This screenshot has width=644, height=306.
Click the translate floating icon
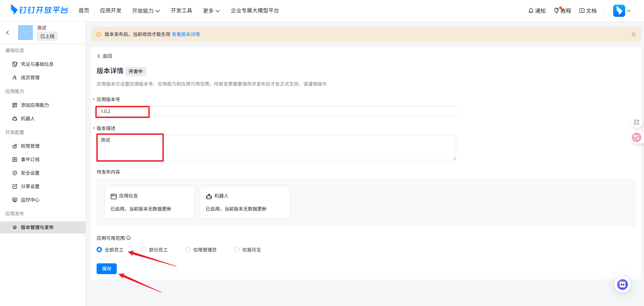(x=636, y=137)
